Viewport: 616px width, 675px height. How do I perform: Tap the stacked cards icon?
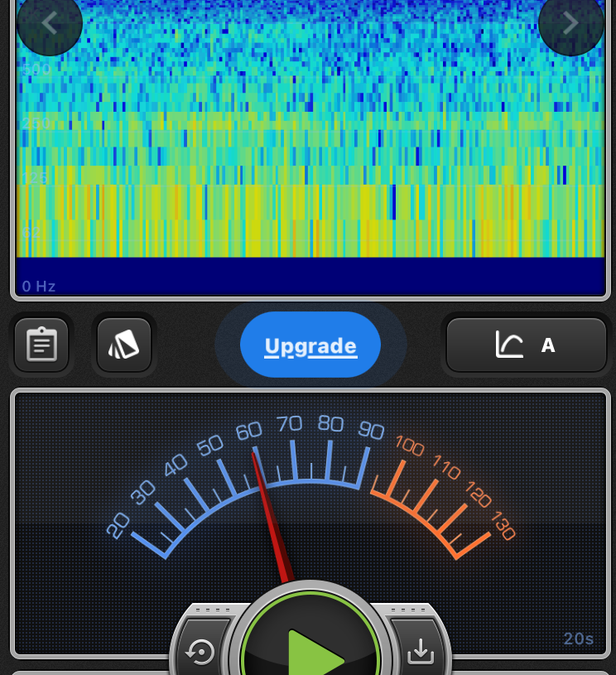coord(124,345)
